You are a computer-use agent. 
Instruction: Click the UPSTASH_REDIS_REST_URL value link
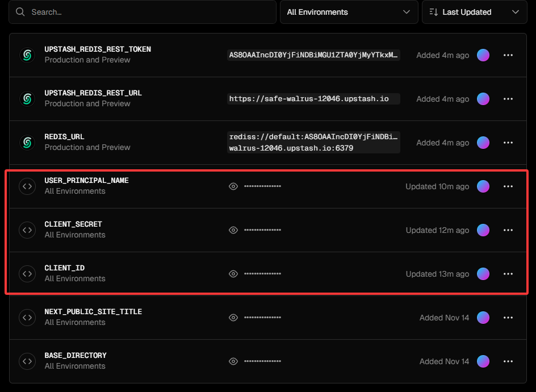[x=309, y=99]
